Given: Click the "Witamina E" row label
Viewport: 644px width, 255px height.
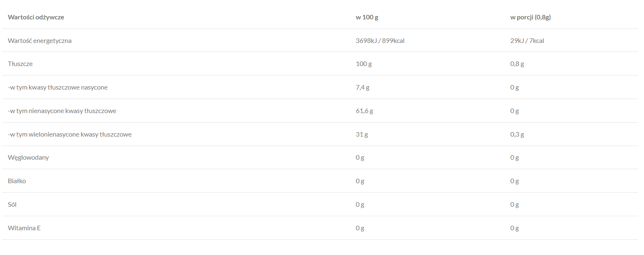Looking at the screenshot, I should (24, 228).
